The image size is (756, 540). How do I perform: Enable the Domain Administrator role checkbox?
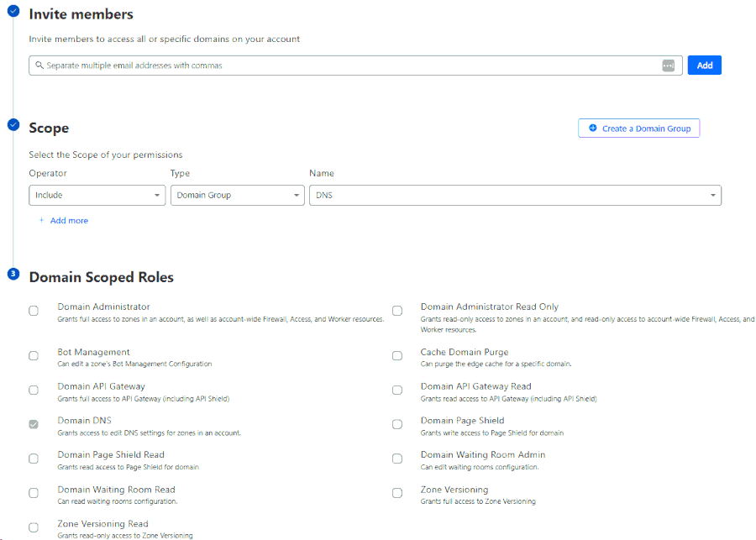pyautogui.click(x=34, y=311)
